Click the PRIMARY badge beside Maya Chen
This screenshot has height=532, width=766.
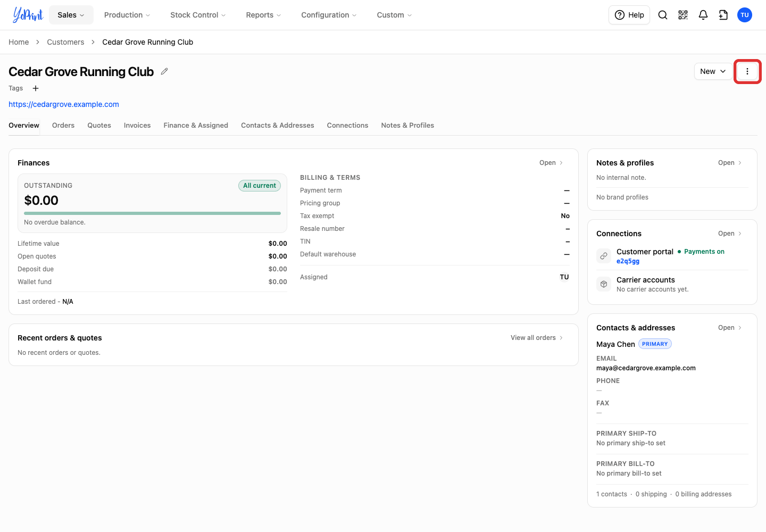pos(655,344)
